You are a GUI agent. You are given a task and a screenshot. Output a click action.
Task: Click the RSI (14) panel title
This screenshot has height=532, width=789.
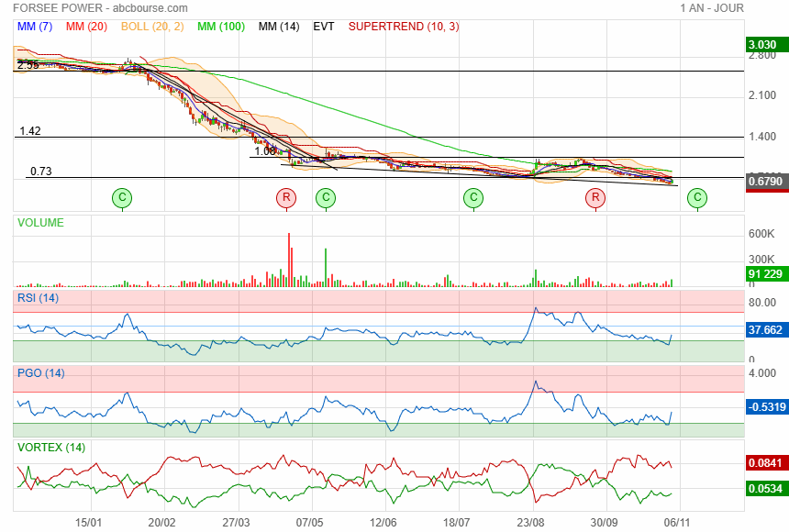(38, 298)
